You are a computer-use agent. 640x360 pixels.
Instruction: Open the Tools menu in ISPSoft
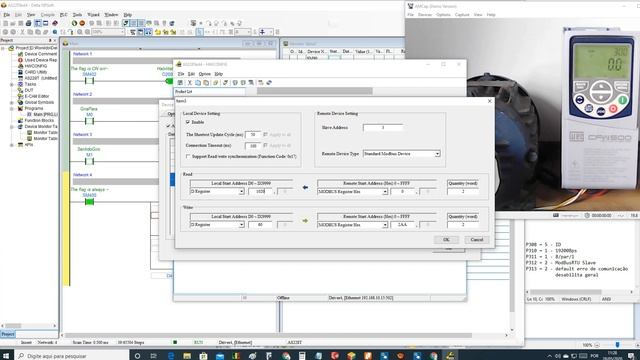click(x=77, y=15)
